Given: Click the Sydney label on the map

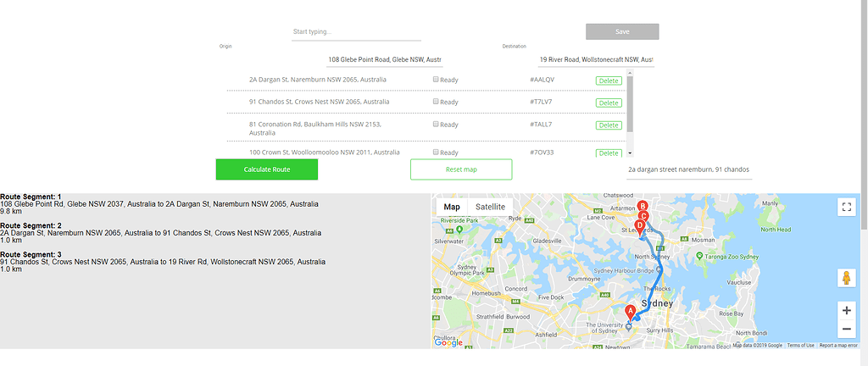Looking at the screenshot, I should (x=657, y=304).
